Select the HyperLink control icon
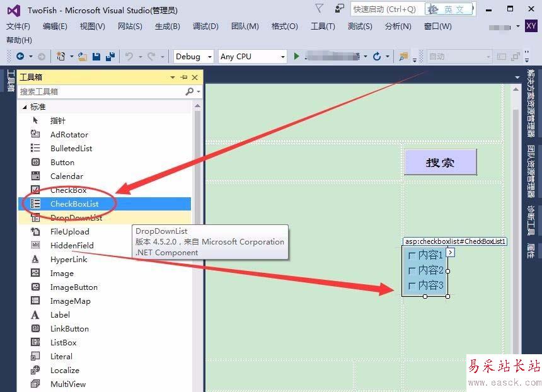 pos(35,259)
